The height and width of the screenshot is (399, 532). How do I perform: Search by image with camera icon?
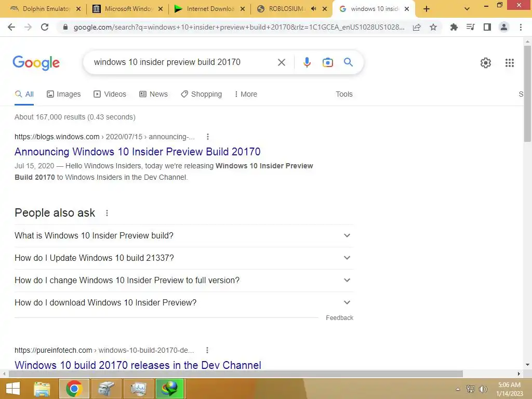pyautogui.click(x=327, y=62)
